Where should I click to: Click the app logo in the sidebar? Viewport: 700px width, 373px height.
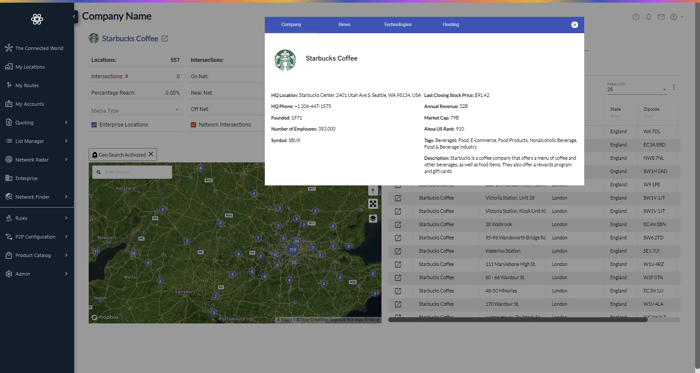pyautogui.click(x=37, y=19)
